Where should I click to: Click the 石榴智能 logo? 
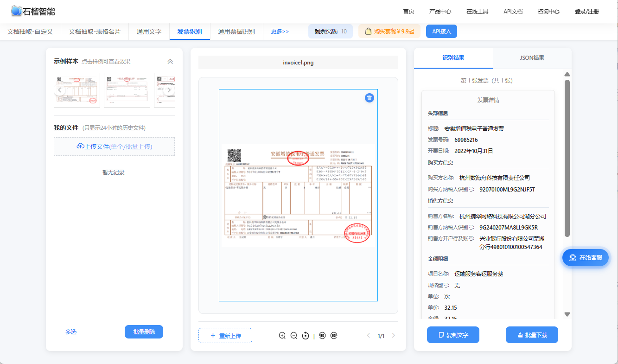(x=33, y=11)
